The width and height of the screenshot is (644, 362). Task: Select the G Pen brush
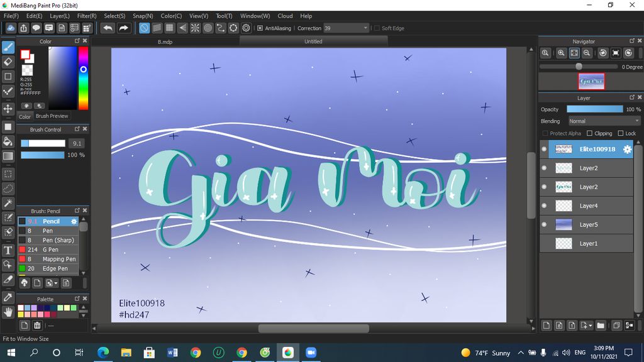(48, 250)
